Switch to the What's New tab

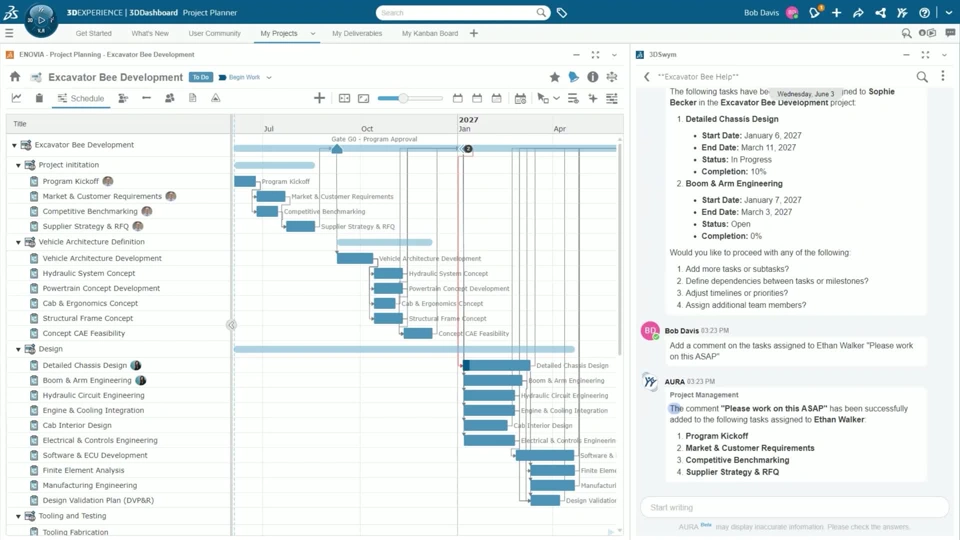(150, 34)
